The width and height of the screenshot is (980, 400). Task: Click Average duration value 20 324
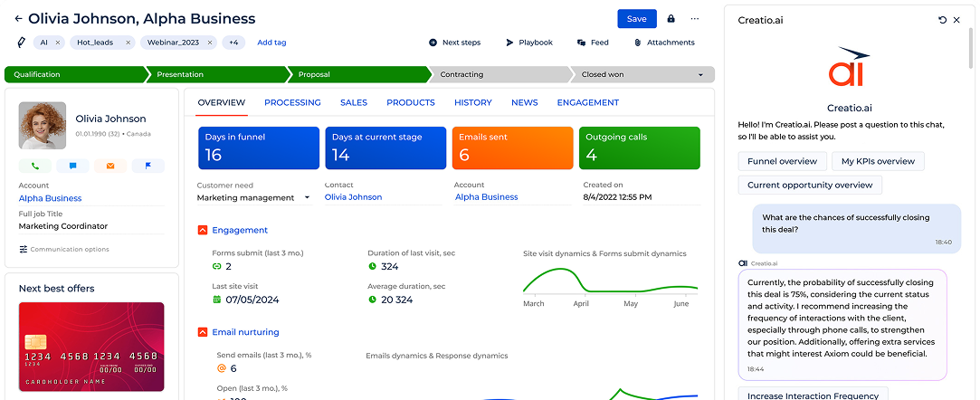[x=397, y=300]
